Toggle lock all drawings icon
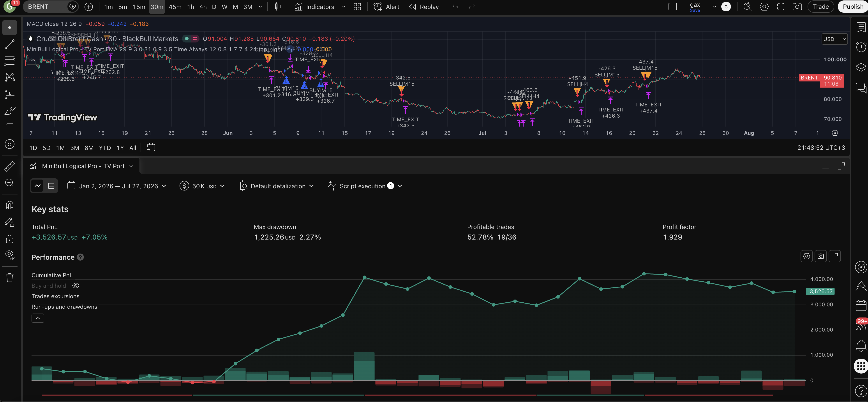This screenshot has width=868, height=402. tap(9, 239)
